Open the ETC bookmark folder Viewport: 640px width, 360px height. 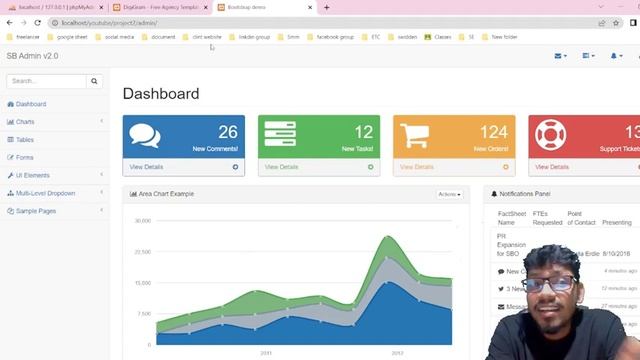[x=371, y=37]
